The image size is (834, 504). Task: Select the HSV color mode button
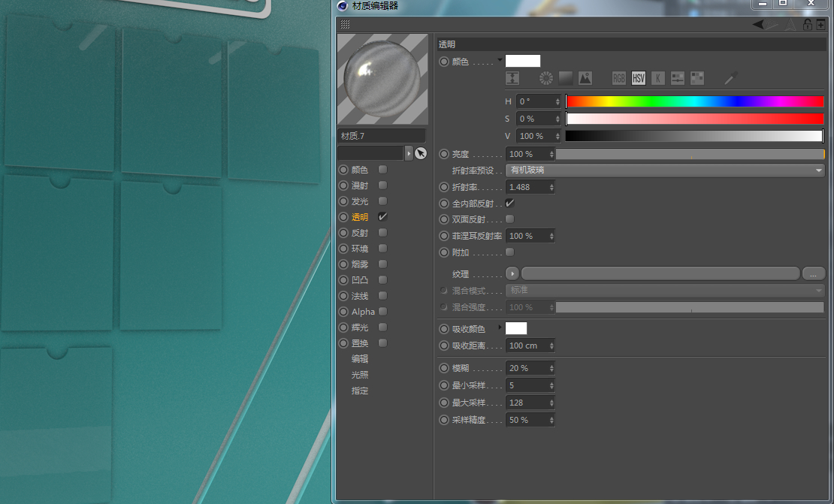(x=638, y=78)
